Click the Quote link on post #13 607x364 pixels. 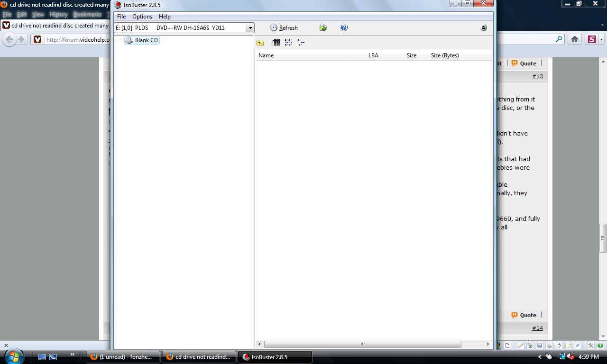point(524,64)
